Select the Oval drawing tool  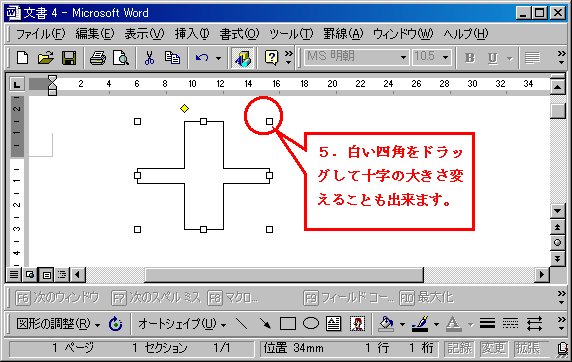click(x=311, y=323)
